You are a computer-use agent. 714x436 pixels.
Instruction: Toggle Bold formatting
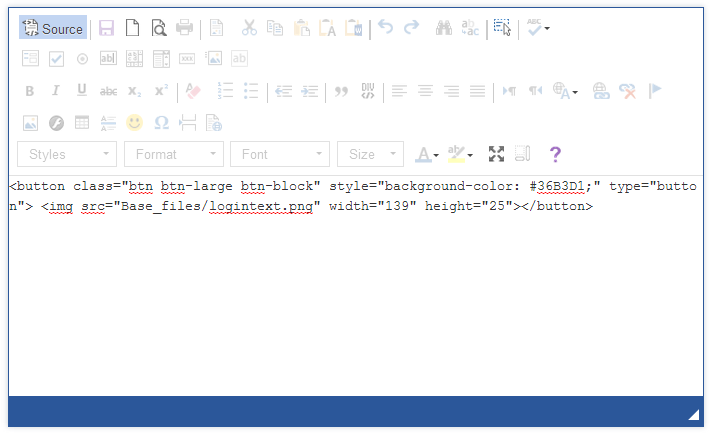tap(30, 91)
